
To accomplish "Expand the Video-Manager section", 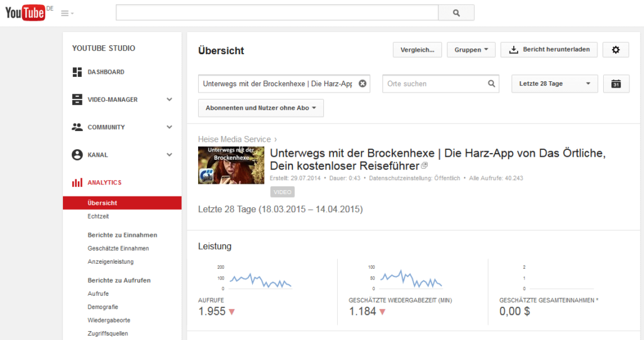I will point(169,99).
